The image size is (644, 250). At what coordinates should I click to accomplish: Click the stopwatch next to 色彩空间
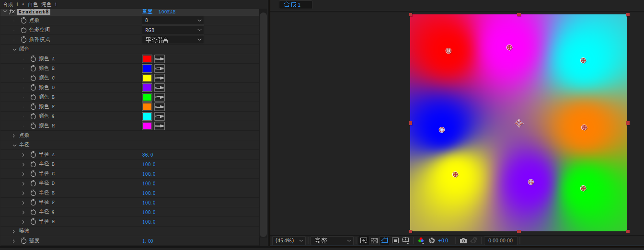[x=24, y=30]
